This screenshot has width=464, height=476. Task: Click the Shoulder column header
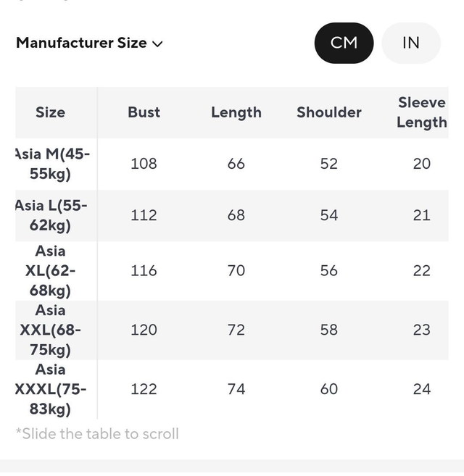click(x=329, y=112)
